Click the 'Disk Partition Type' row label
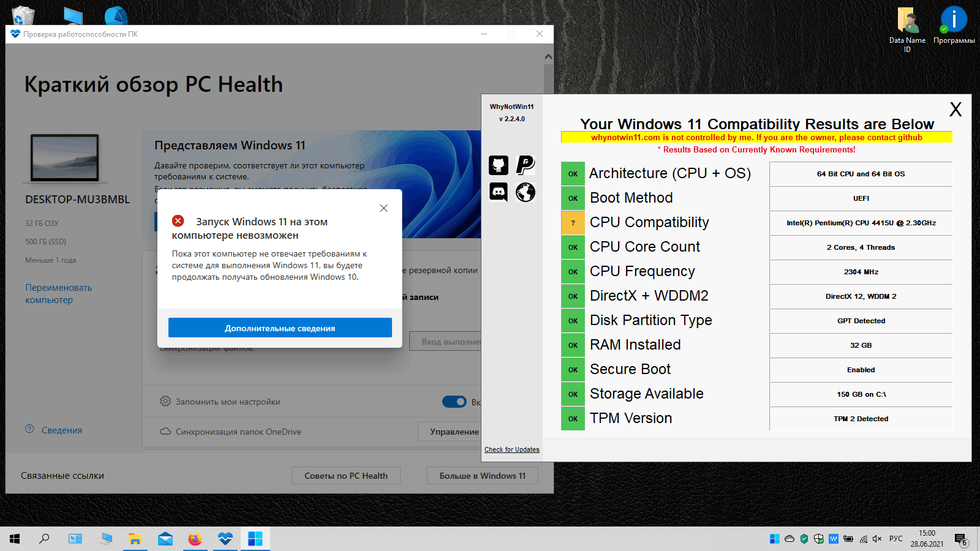 click(650, 320)
